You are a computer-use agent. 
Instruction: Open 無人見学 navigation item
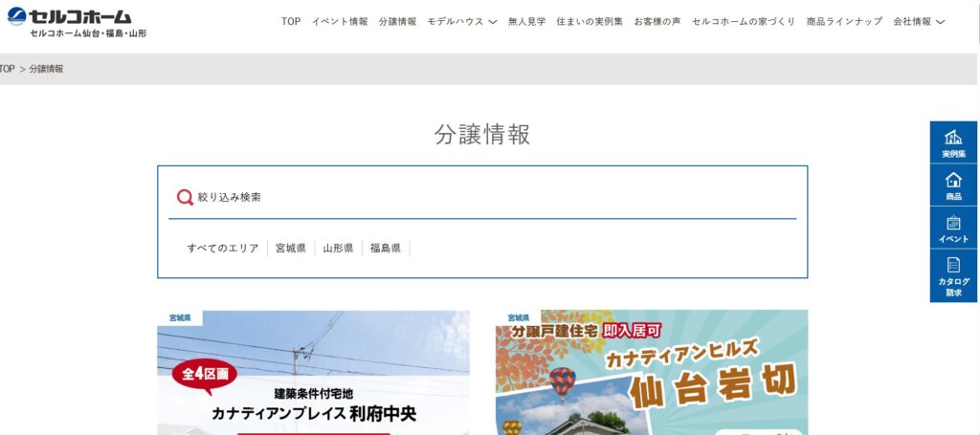point(526,22)
